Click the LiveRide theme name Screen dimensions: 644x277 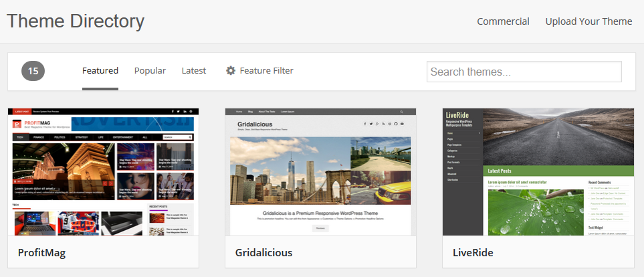[x=473, y=252]
